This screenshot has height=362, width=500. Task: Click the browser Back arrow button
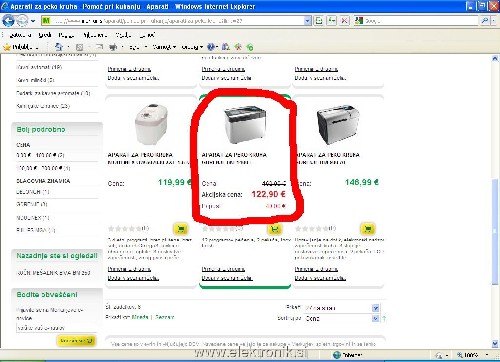point(8,21)
